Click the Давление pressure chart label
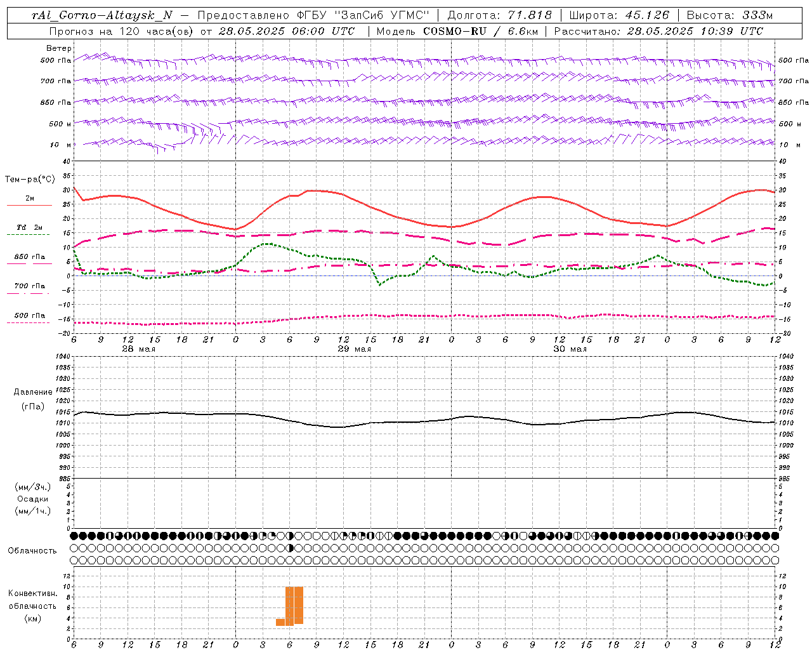Viewport: 812px width, 650px height. coord(33,392)
